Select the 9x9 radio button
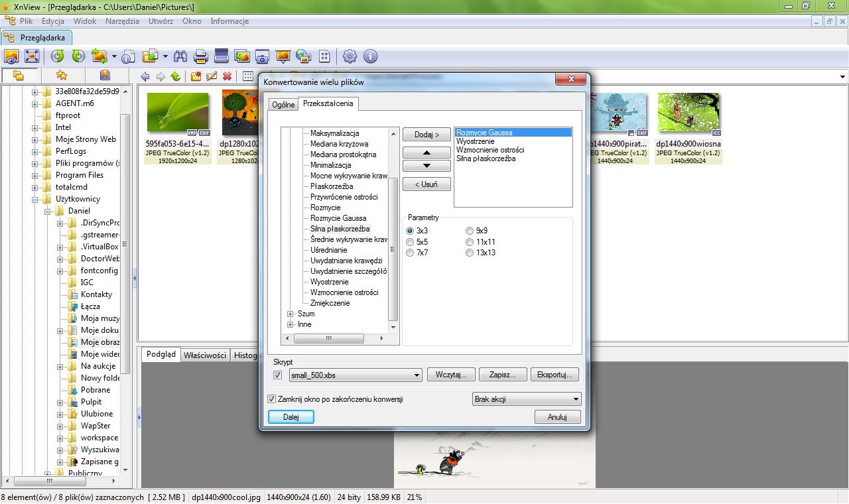Screen dimensions: 849x504 point(470,231)
